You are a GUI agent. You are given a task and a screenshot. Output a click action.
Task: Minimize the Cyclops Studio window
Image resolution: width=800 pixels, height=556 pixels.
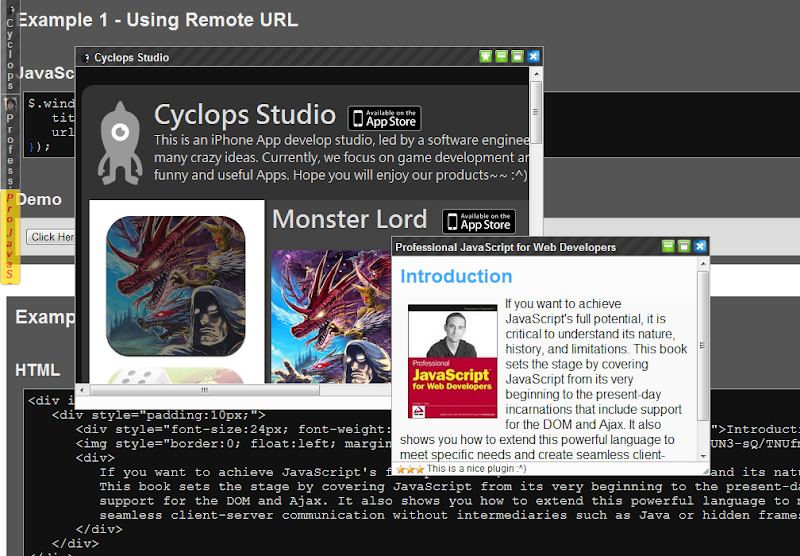click(x=502, y=57)
